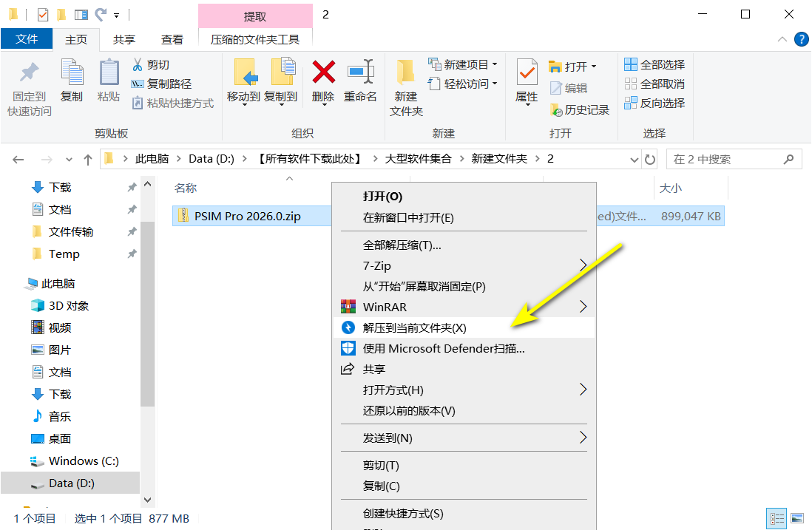Click Select all in ribbon
812x530 pixels.
pyautogui.click(x=654, y=65)
